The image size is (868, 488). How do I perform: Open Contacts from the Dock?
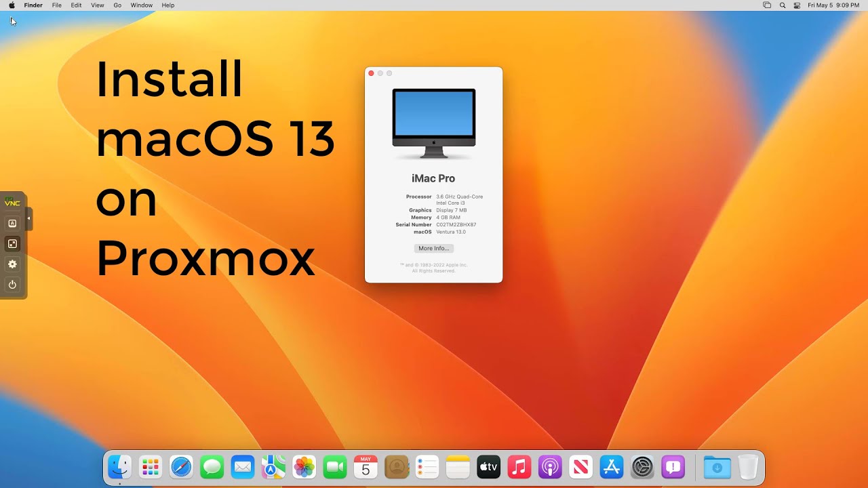[x=397, y=467]
